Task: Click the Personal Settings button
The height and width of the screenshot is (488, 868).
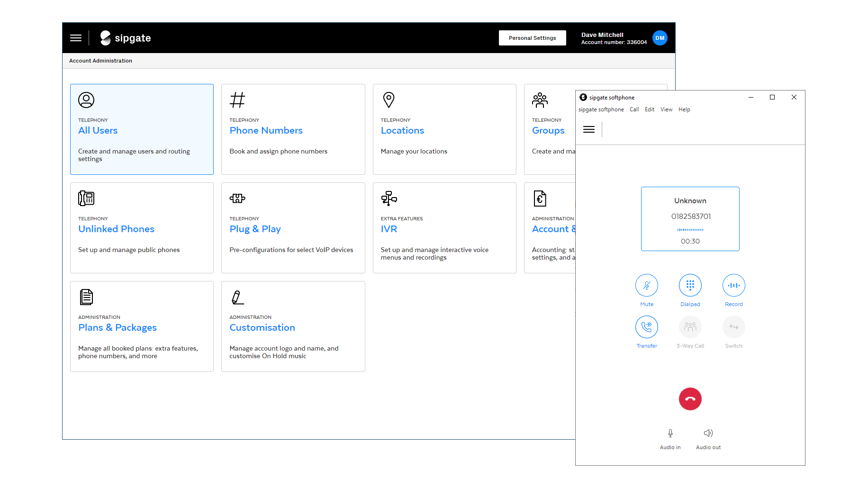Action: [x=532, y=37]
